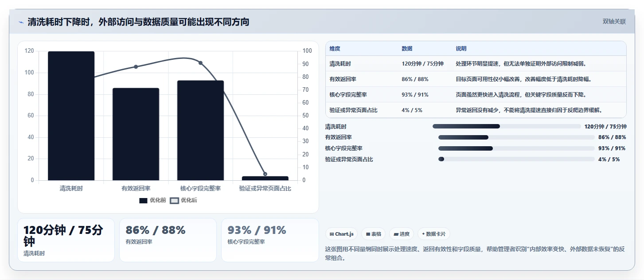This screenshot has width=644, height=280.
Task: Open the 86% / 88% data card
Action: click(x=168, y=240)
